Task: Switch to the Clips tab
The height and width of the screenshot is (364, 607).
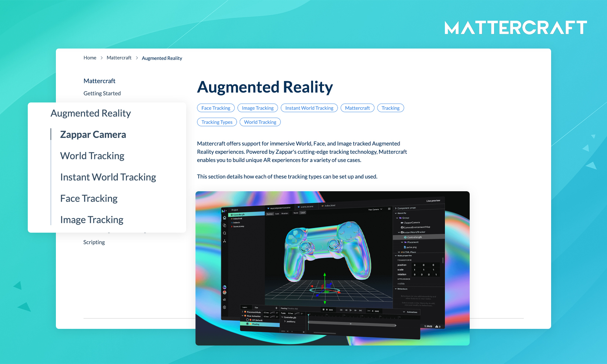Action: click(256, 307)
